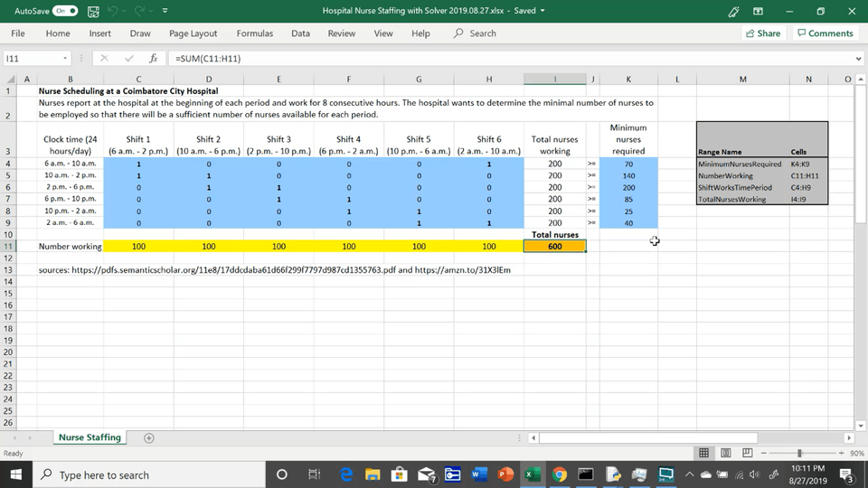Select row 11 header
This screenshot has width=868, height=488.
coord(8,246)
